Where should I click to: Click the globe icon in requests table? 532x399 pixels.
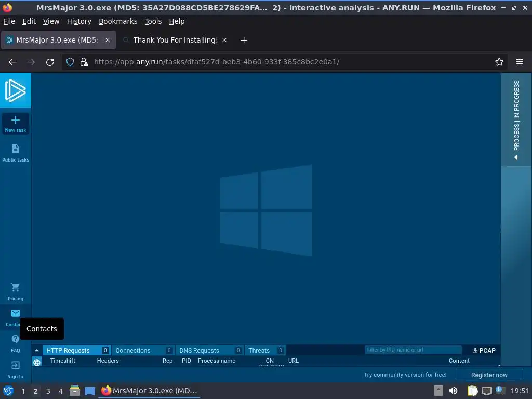point(37,362)
